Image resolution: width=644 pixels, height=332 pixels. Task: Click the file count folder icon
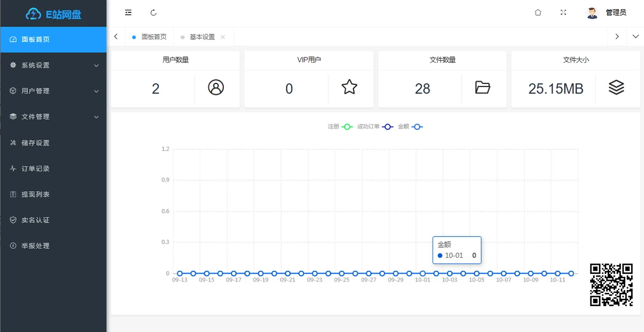pyautogui.click(x=483, y=88)
